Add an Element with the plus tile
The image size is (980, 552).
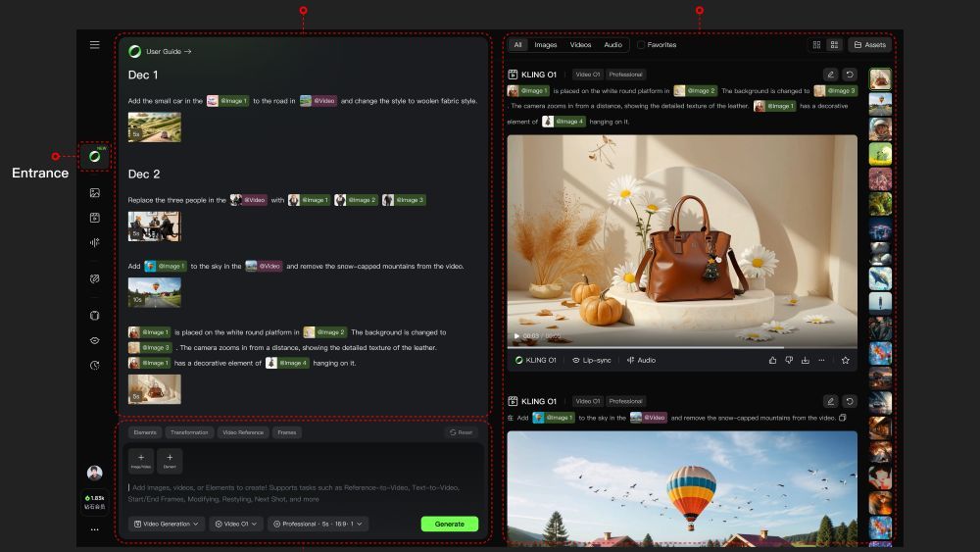click(x=170, y=461)
